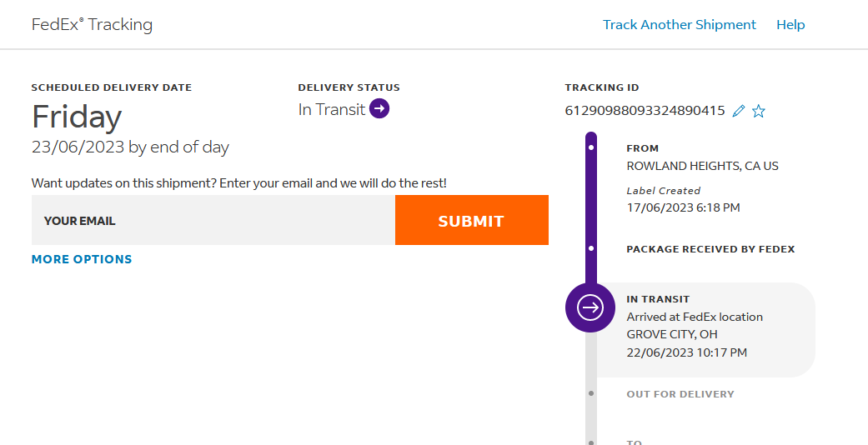Image resolution: width=868 pixels, height=445 pixels.
Task: Click the Package Received by FedEx timeline dot
Action: (591, 248)
